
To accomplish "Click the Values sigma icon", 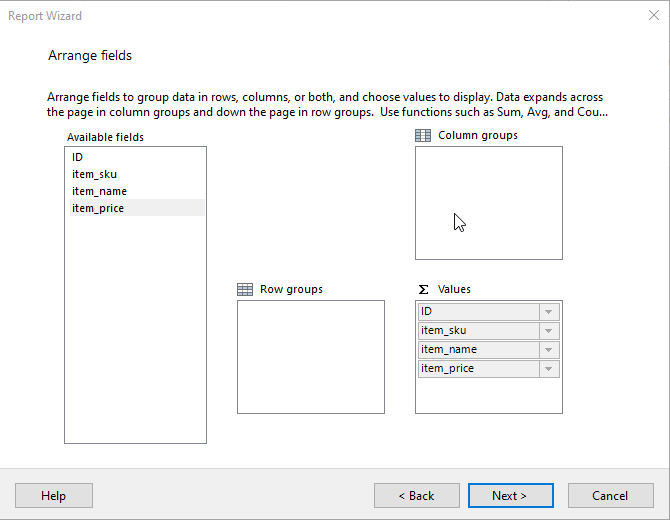I will [x=423, y=290].
